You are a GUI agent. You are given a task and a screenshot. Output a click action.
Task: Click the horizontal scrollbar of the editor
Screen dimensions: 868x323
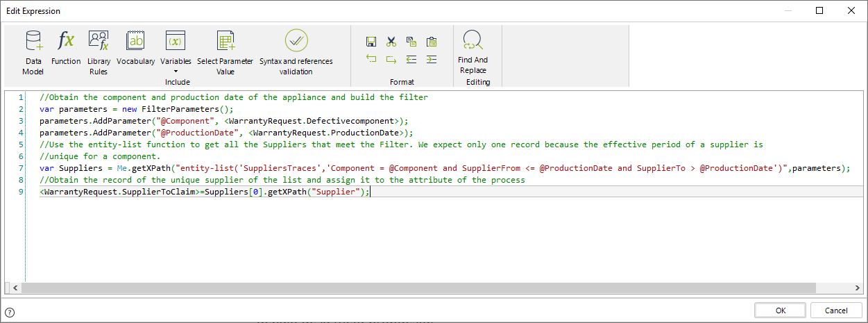(416, 288)
